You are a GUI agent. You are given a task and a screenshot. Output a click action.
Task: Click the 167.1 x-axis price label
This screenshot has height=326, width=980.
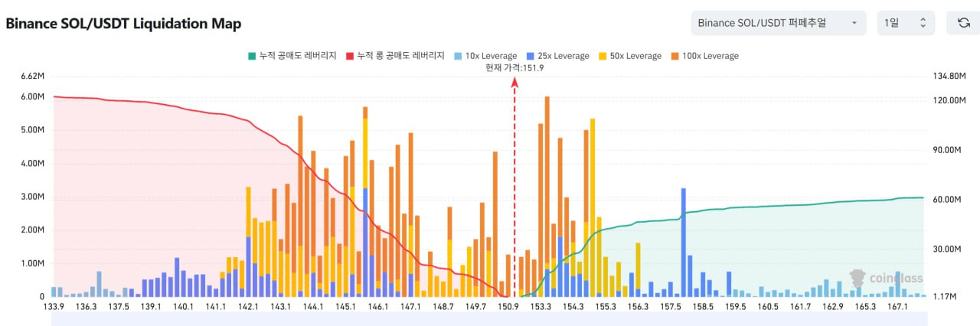tap(899, 307)
